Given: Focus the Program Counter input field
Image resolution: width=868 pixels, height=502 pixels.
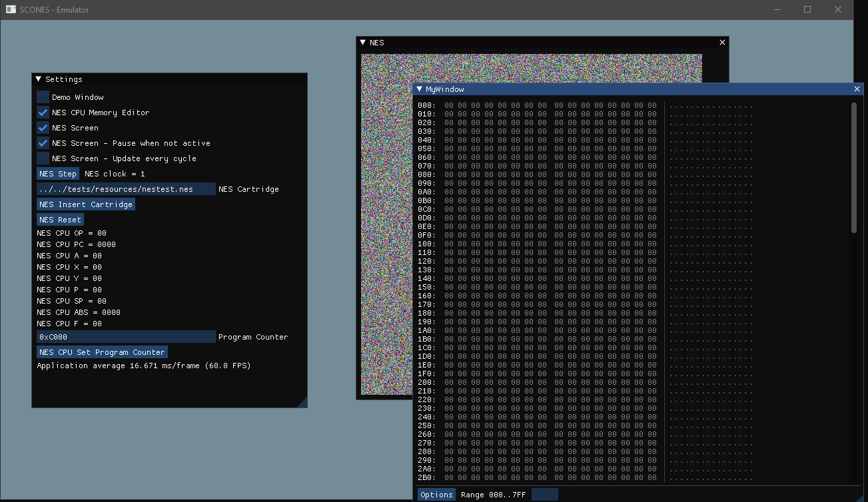Looking at the screenshot, I should [x=126, y=337].
